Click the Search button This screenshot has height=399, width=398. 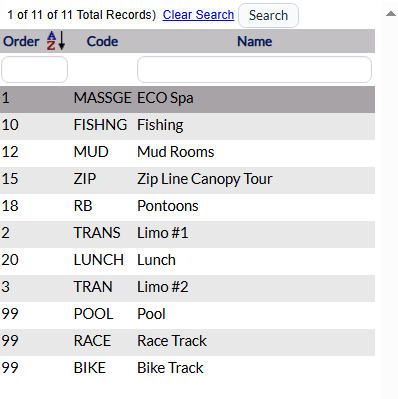tap(268, 15)
